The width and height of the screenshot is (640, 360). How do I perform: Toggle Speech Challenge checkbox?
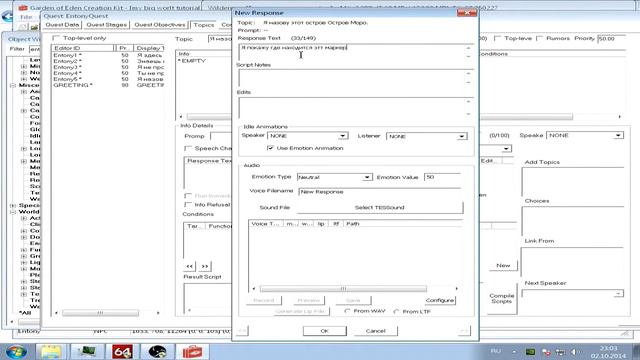pyautogui.click(x=188, y=148)
